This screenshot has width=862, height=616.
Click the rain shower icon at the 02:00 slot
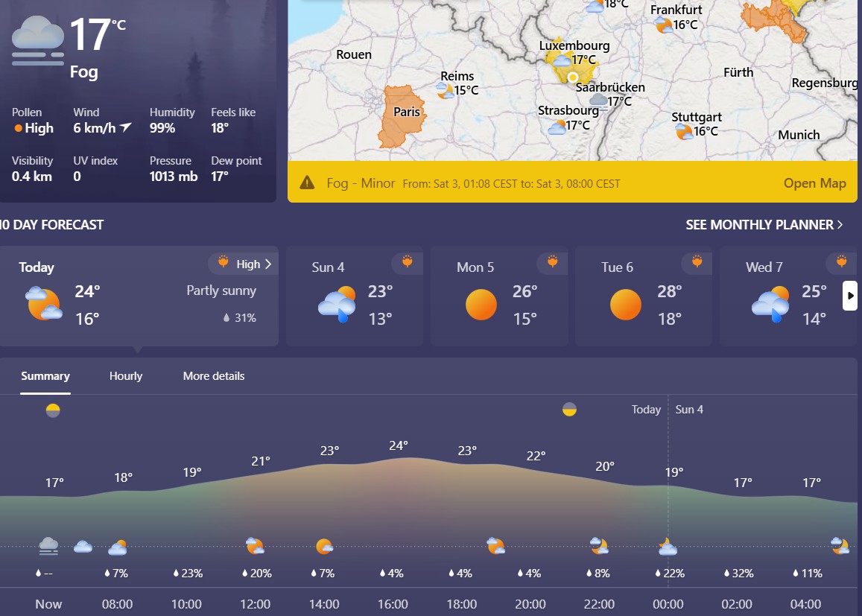pyautogui.click(x=736, y=546)
